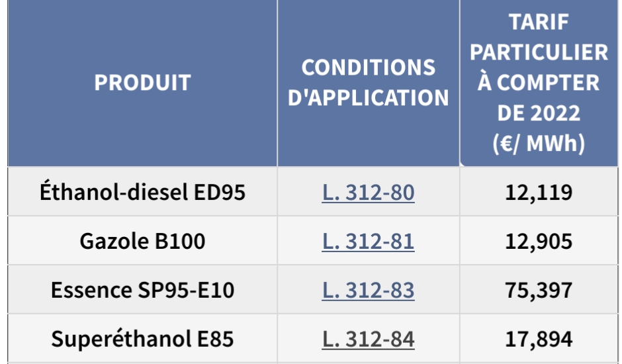The image size is (622, 364).
Task: Click the word 'D'APPLICATION' in header
Action: 369,98
